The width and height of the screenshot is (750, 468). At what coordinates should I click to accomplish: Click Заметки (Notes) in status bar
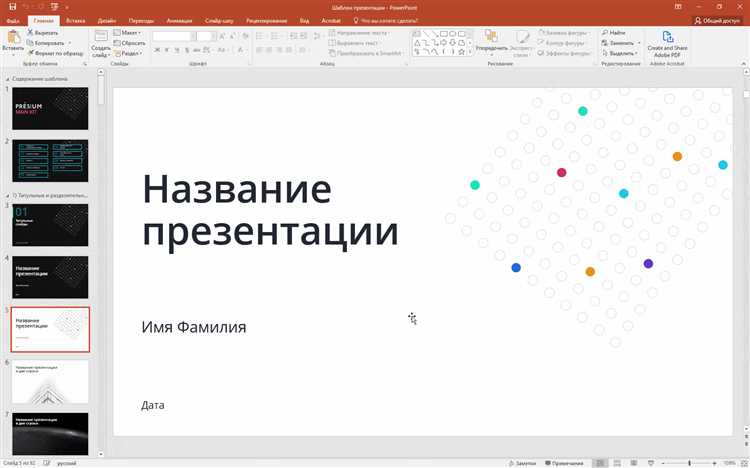click(522, 463)
